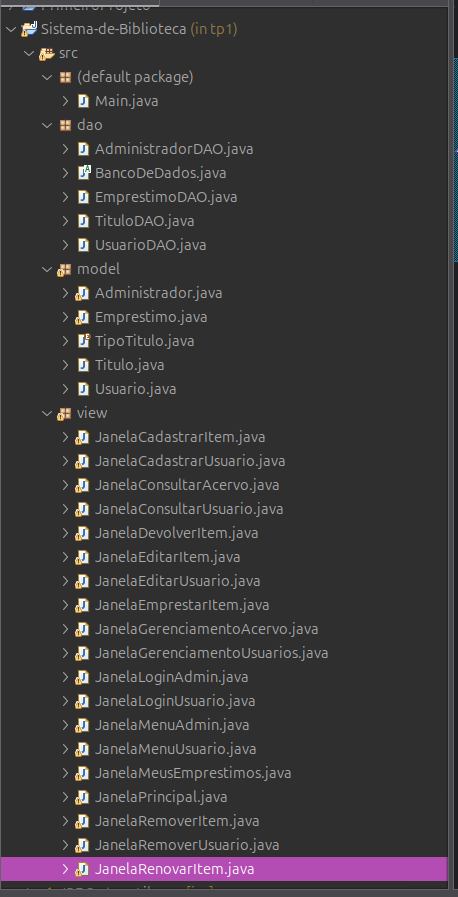
Task: Expand the Main.java node arrow
Action: 65,101
